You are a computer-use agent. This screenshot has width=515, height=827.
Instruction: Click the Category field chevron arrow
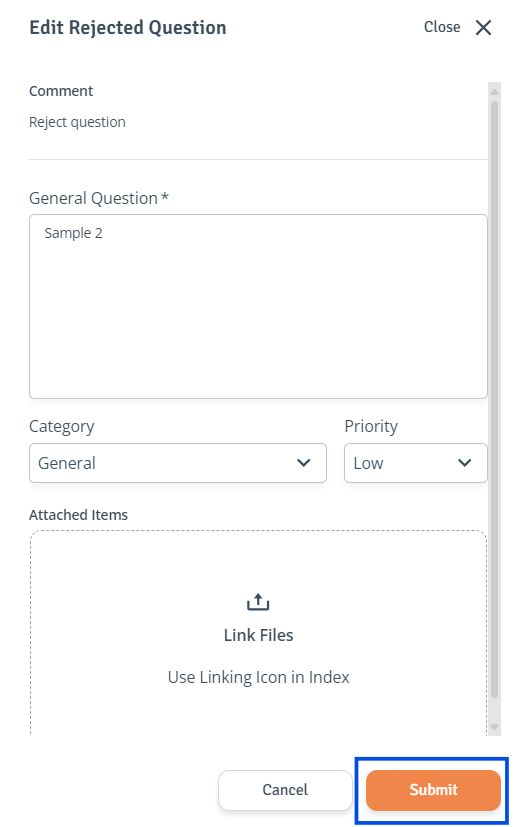[x=303, y=463]
